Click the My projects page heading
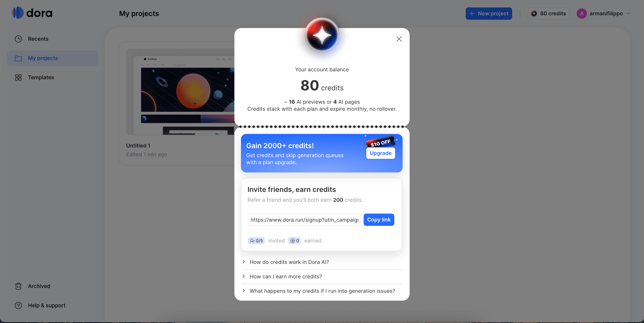644x323 pixels. click(x=139, y=14)
